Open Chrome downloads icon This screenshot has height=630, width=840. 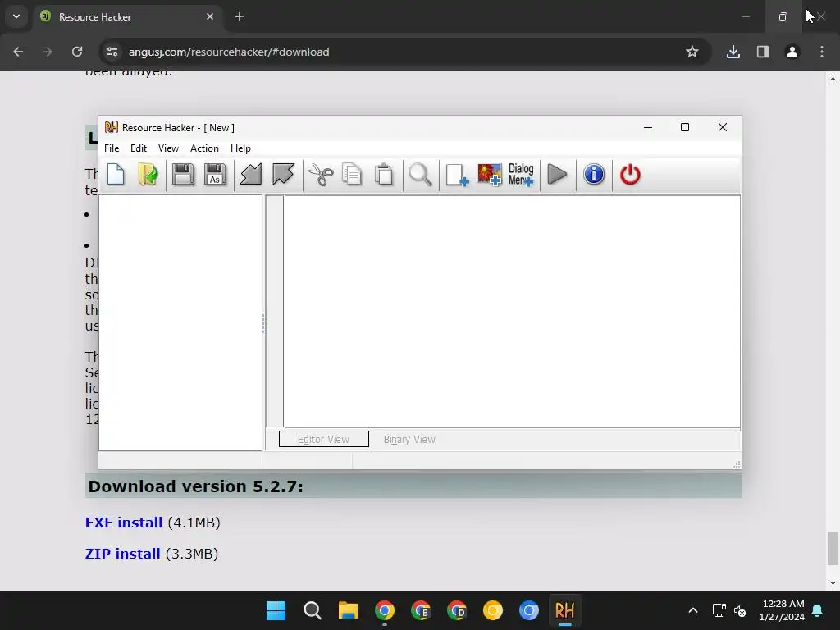[733, 52]
